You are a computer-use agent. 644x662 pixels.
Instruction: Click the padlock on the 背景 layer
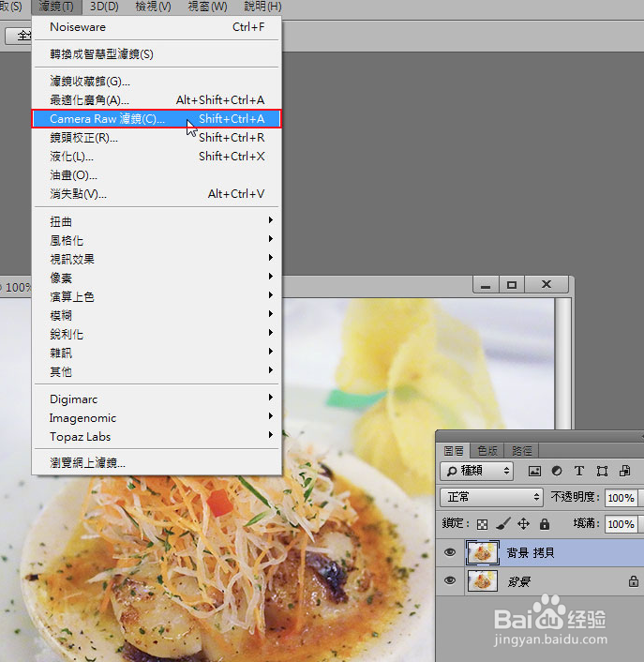(x=633, y=581)
